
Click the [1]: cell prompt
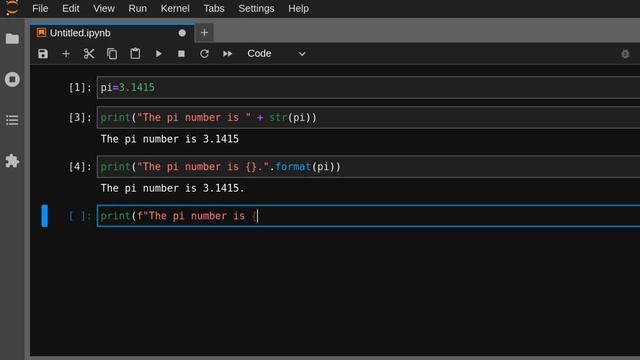click(80, 87)
